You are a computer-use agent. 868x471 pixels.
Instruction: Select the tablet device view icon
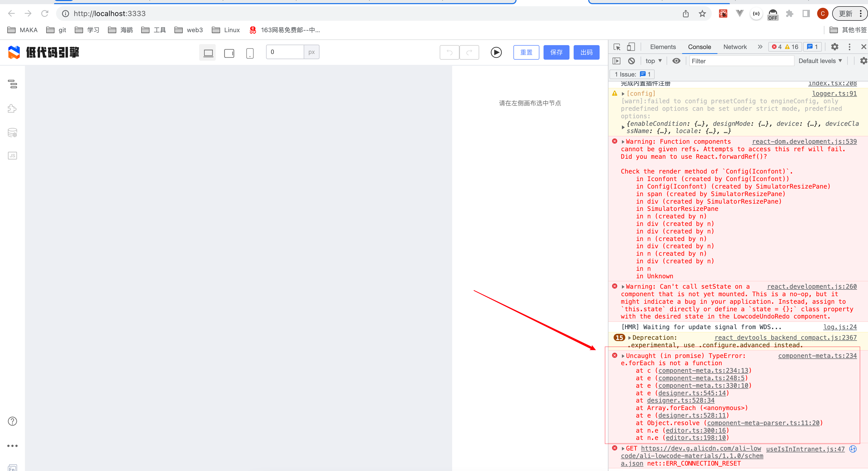click(229, 52)
